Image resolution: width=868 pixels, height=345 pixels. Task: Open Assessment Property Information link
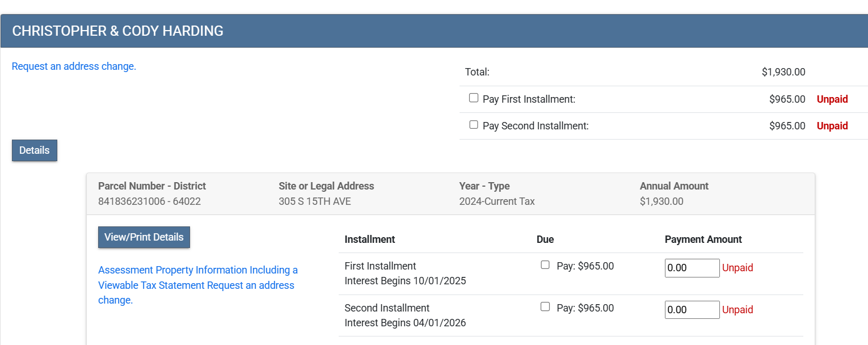(197, 270)
